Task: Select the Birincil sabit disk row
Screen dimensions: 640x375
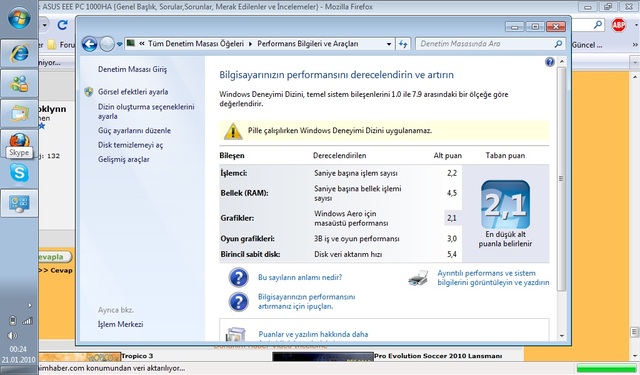Action: [340, 254]
